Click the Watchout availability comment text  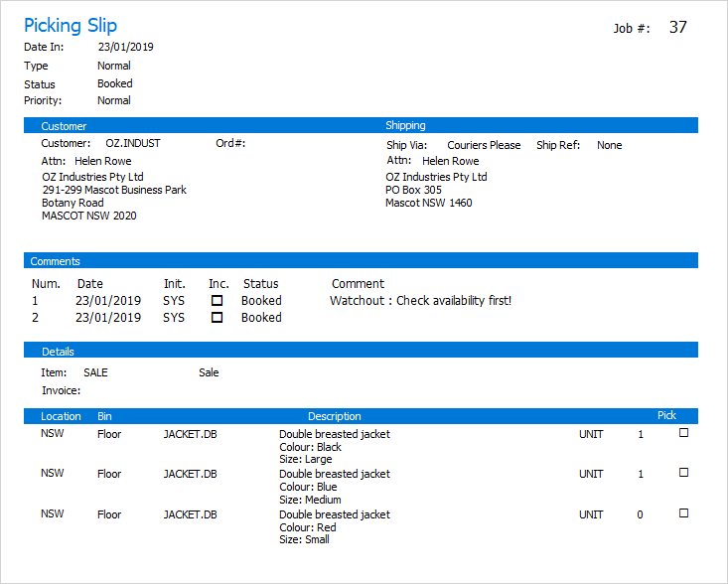pos(420,300)
